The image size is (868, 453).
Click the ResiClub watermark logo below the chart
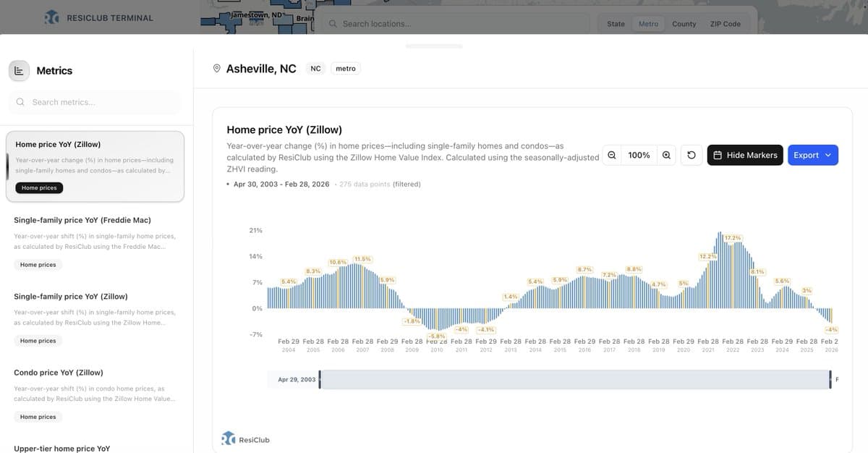click(x=227, y=438)
